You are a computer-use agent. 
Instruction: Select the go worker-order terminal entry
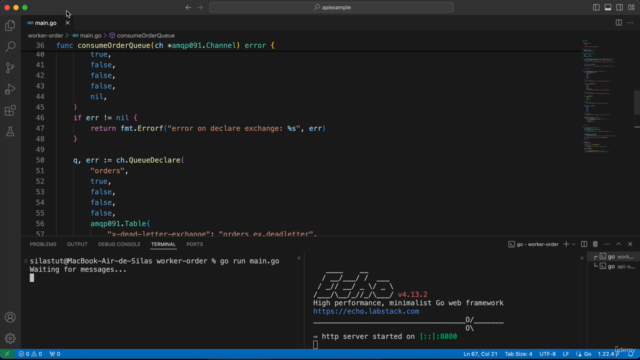pyautogui.click(x=614, y=257)
